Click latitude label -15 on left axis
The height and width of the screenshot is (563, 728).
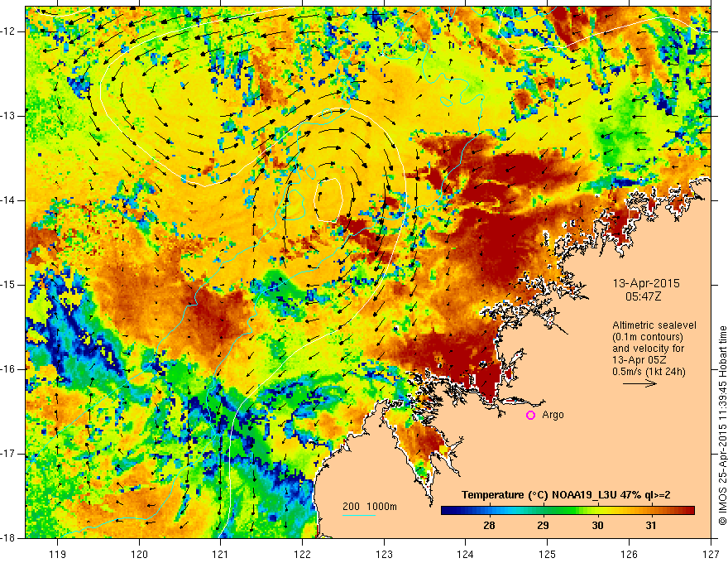(x=9, y=285)
